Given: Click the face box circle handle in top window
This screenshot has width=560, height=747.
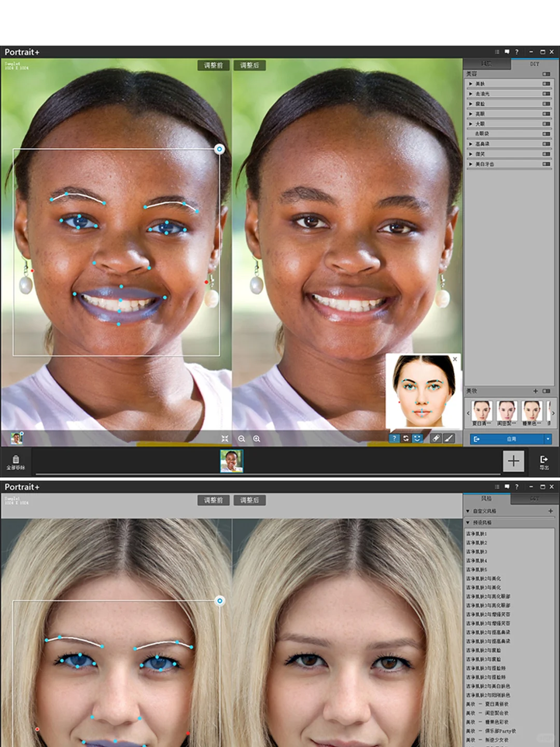Looking at the screenshot, I should click(219, 149).
